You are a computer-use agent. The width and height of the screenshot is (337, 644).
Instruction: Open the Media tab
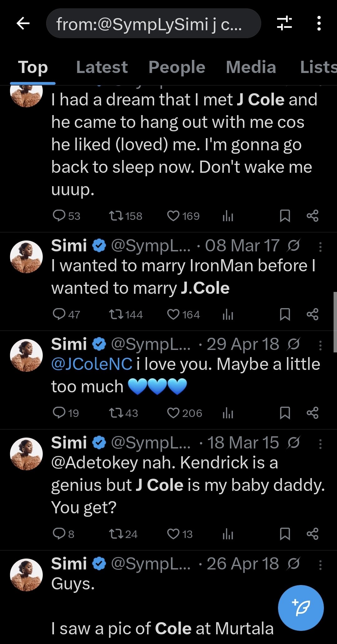(x=251, y=67)
